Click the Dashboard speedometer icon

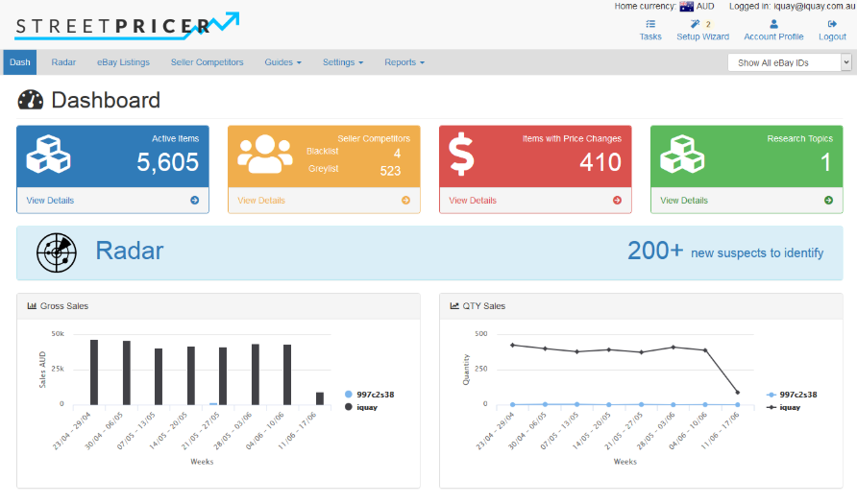[x=31, y=100]
